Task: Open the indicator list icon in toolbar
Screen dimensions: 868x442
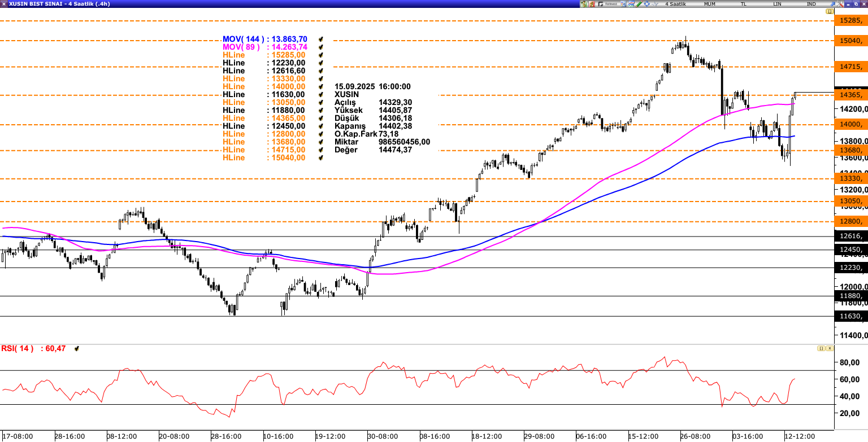Action: click(623, 4)
